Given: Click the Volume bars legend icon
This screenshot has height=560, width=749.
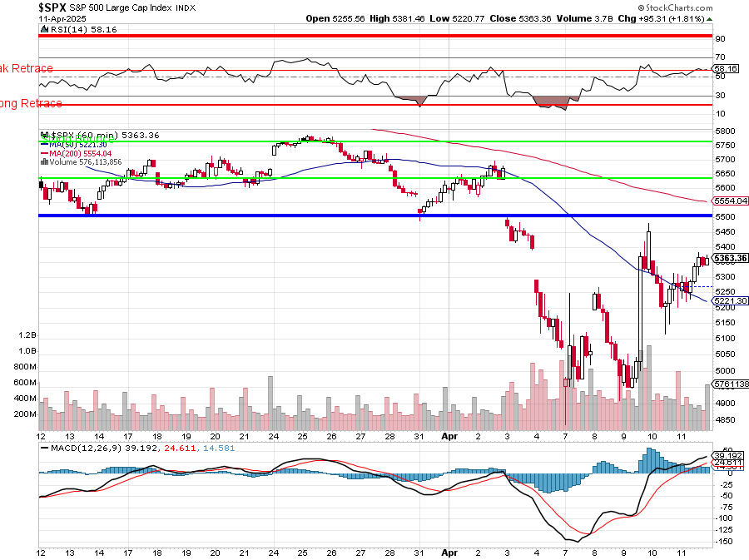Looking at the screenshot, I should (42, 162).
